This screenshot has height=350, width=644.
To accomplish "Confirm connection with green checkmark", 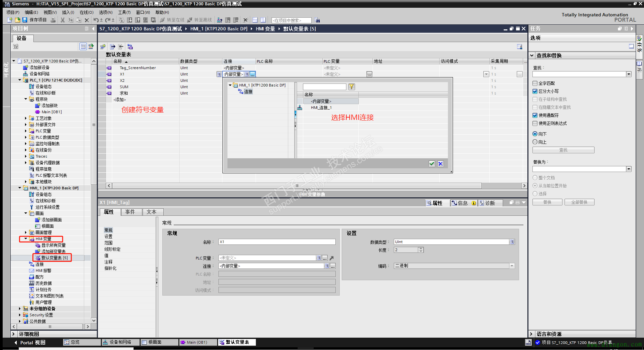I will pyautogui.click(x=432, y=163).
